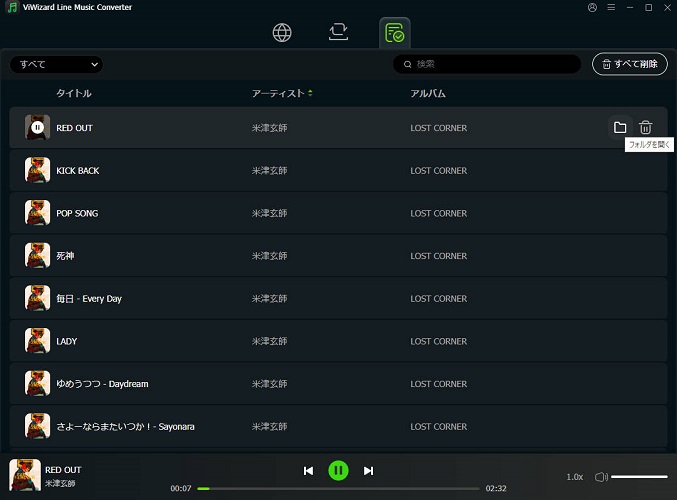Expand the すべて filter dropdown
Viewport: 677px width, 500px height.
pyautogui.click(x=57, y=64)
